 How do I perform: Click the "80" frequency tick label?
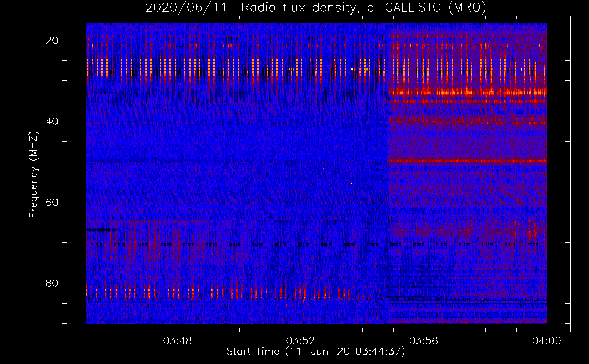click(52, 282)
